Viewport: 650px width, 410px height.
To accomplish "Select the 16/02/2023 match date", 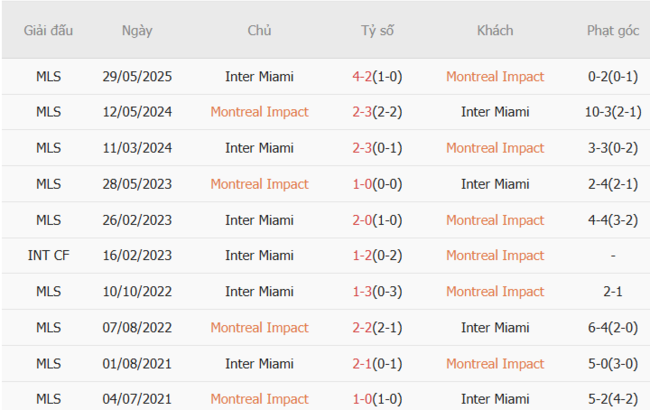I will [137, 256].
